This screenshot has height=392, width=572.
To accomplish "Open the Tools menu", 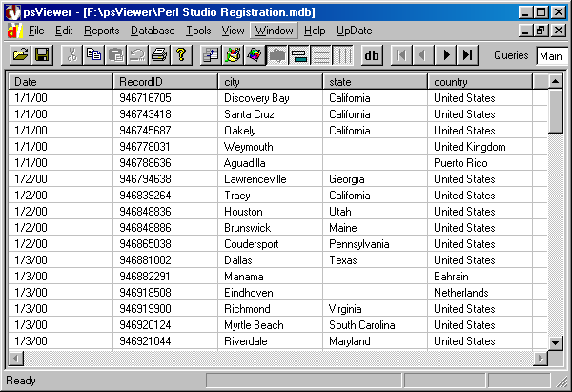I will click(198, 31).
